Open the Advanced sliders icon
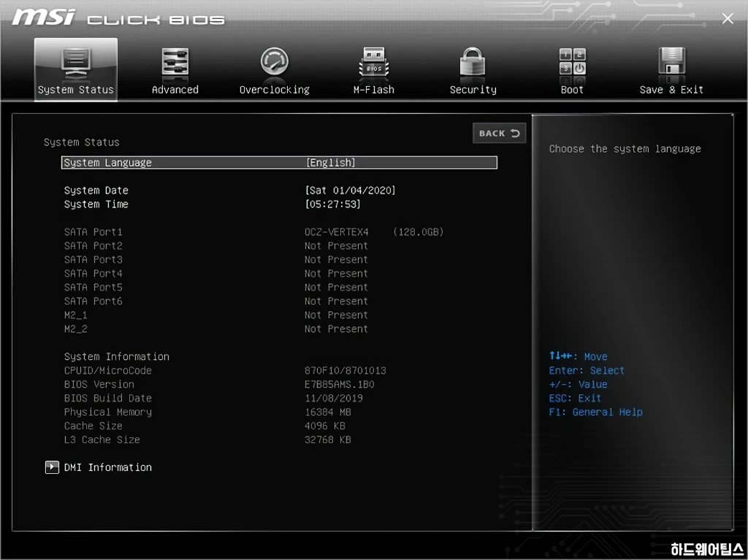Viewport: 748px width, 560px height. [175, 61]
